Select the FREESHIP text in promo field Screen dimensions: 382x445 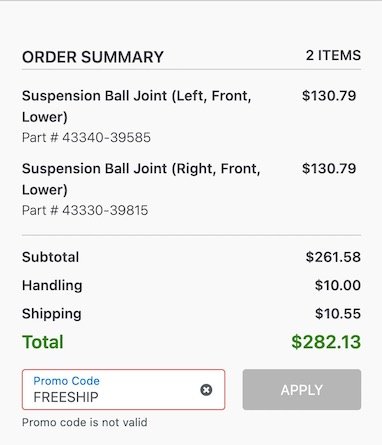click(x=66, y=397)
